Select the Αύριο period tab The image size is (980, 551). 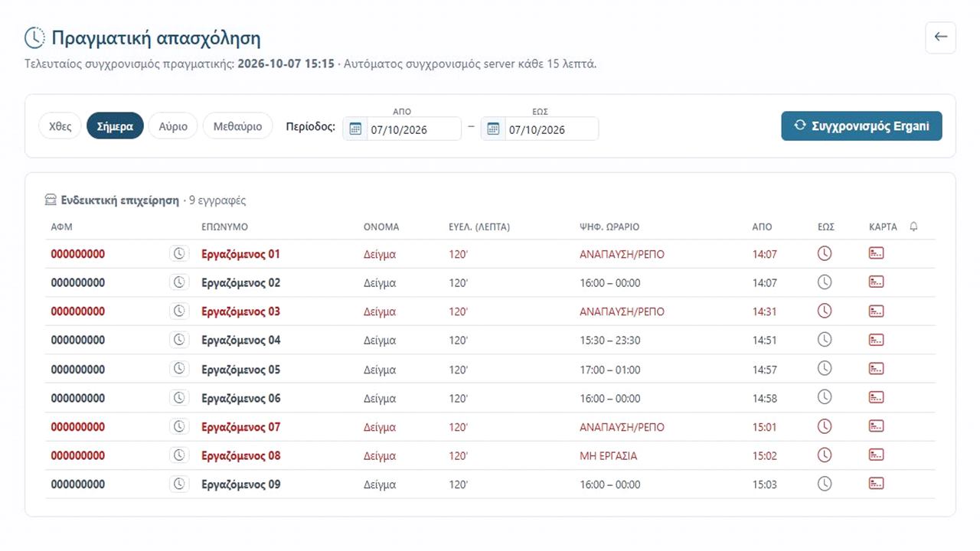pyautogui.click(x=173, y=126)
